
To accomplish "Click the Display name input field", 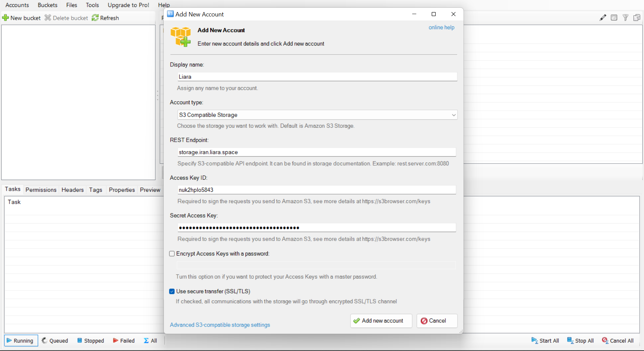I will click(x=317, y=77).
